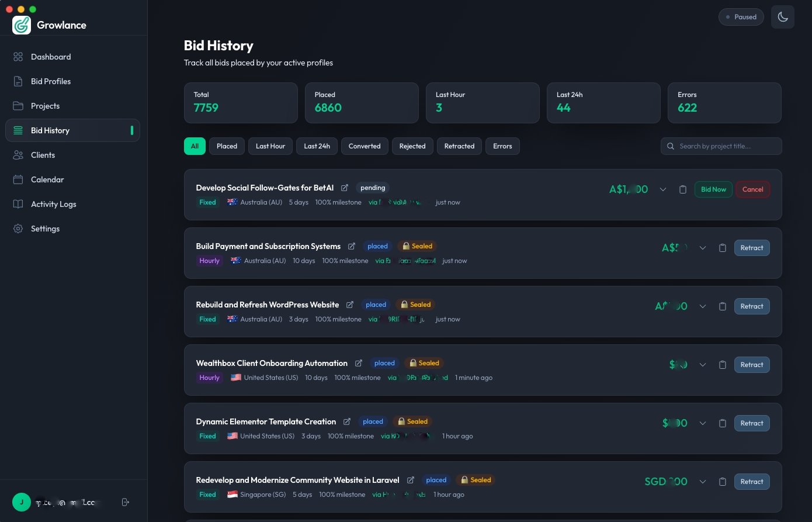This screenshot has width=812, height=522.
Task: Retract Build Payment and Subscription Systems bid
Action: click(752, 248)
